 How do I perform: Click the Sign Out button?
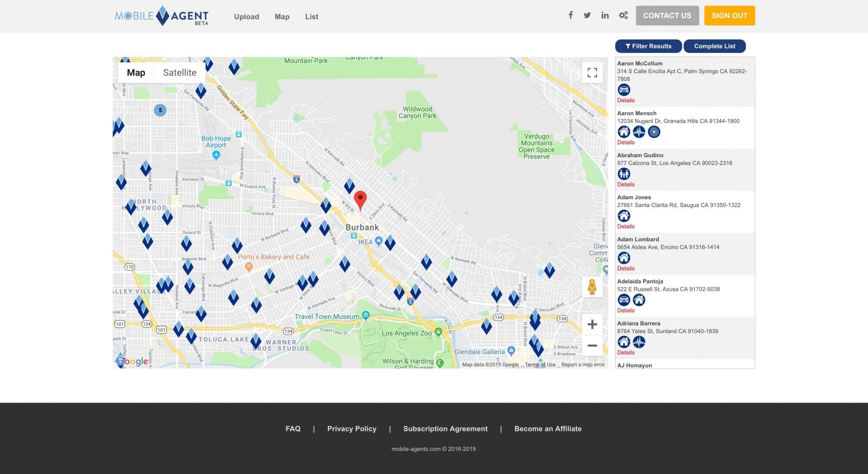tap(729, 15)
